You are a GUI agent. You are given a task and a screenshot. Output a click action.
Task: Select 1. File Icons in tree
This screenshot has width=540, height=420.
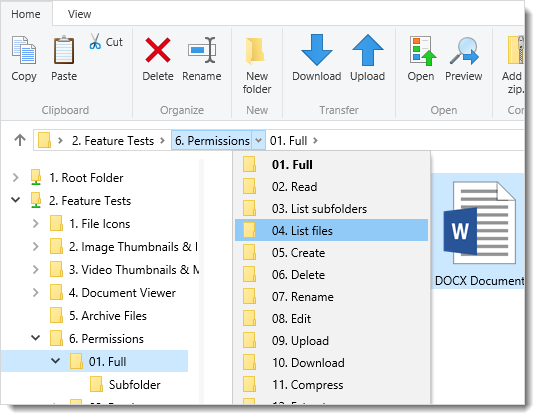pos(100,224)
